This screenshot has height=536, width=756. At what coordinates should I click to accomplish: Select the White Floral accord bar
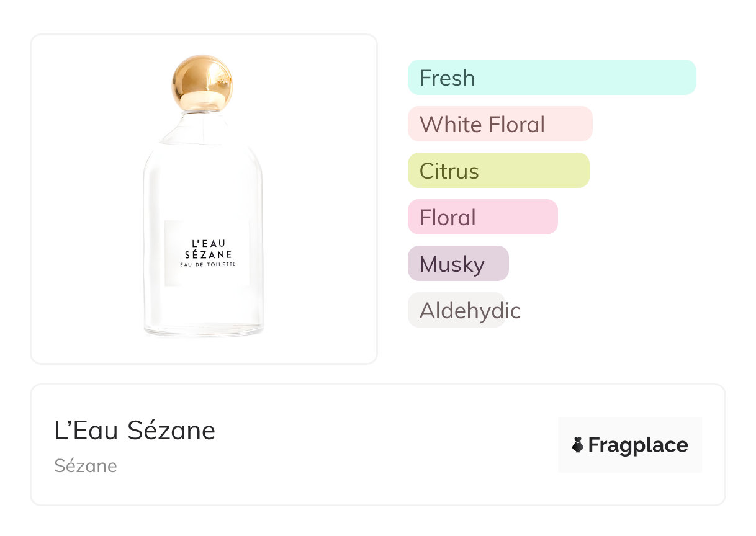coord(500,124)
